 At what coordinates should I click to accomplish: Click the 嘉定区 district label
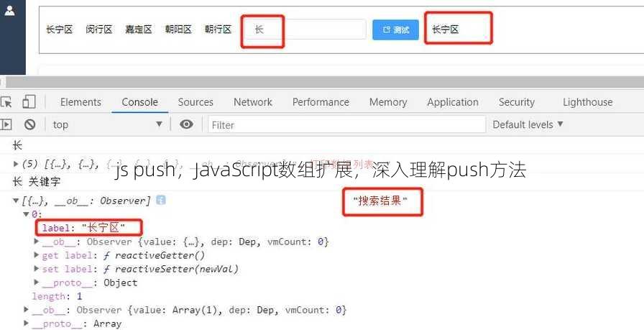coord(139,29)
